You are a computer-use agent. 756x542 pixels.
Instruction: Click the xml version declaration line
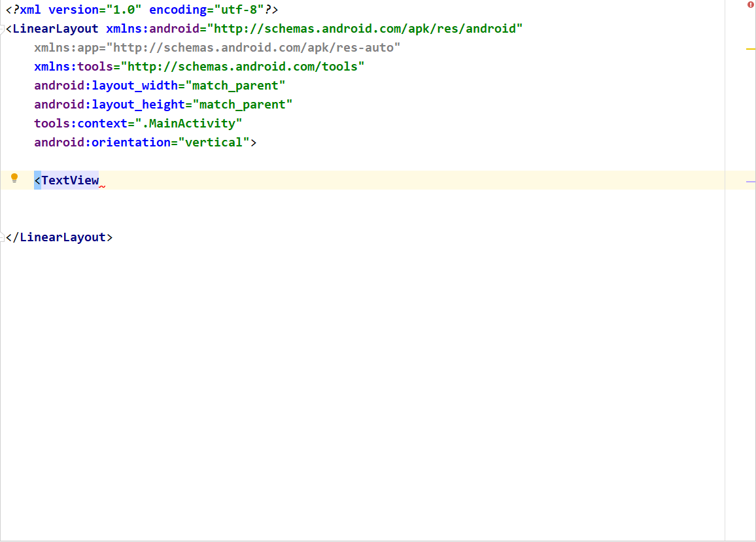coord(142,10)
